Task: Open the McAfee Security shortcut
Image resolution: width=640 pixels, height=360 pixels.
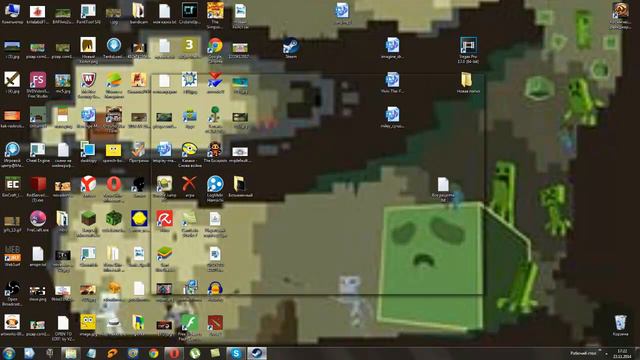Action: coord(88,80)
